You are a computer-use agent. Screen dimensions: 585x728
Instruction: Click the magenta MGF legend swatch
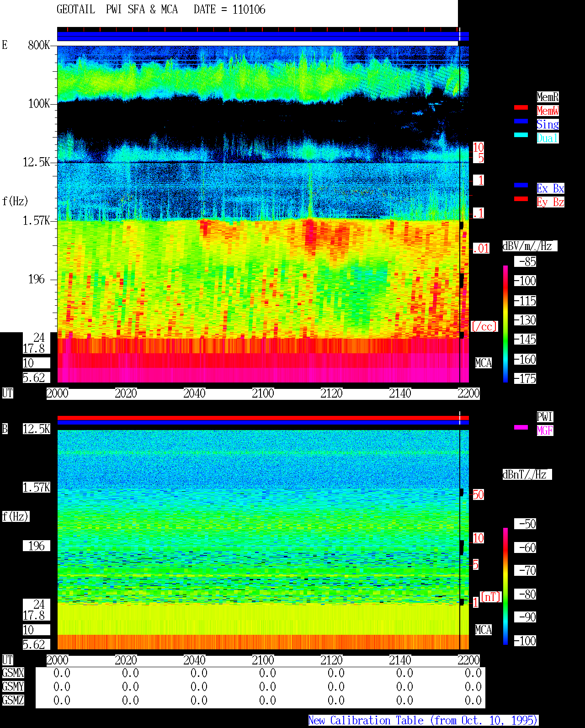click(x=521, y=427)
